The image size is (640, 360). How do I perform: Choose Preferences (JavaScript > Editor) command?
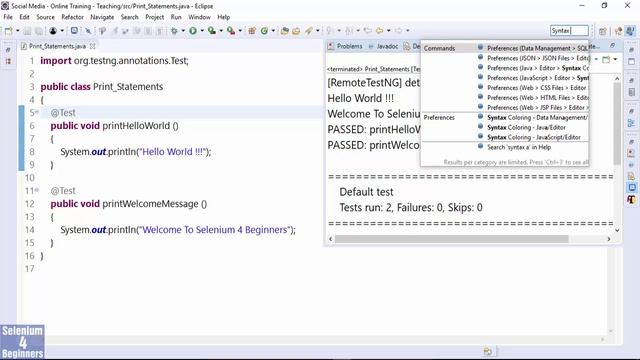[533, 78]
